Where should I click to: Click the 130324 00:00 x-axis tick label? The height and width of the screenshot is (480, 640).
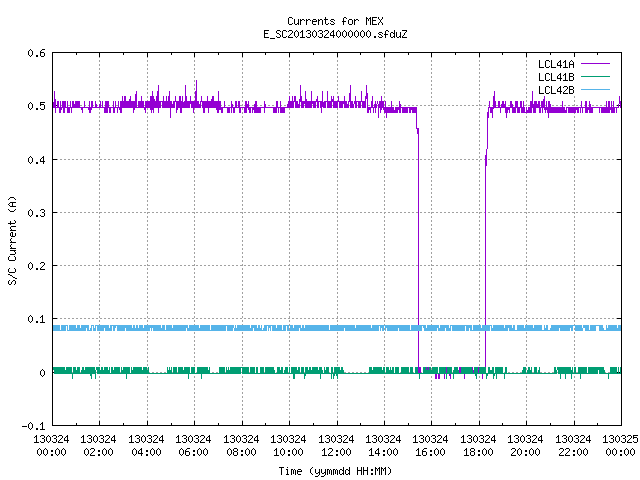51,446
